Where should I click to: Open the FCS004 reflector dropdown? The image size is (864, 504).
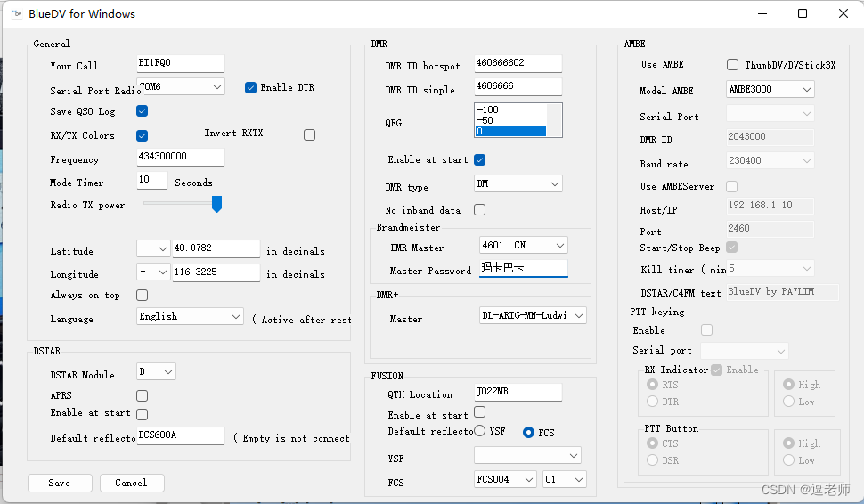pos(505,479)
